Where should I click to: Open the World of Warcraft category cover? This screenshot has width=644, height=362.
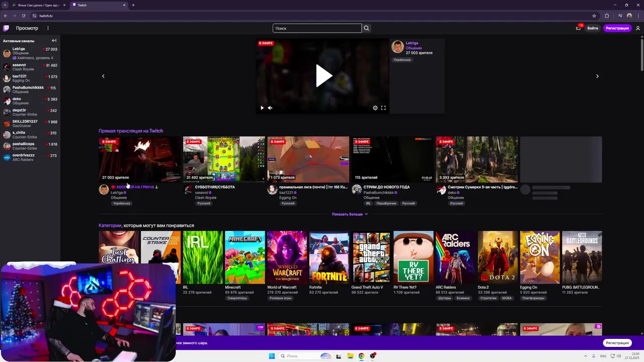pyautogui.click(x=287, y=257)
